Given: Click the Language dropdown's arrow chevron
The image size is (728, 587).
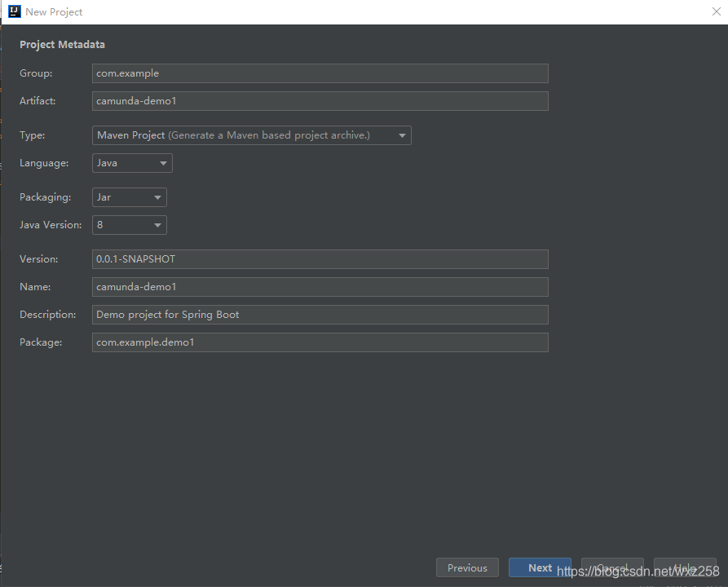Looking at the screenshot, I should tap(163, 162).
